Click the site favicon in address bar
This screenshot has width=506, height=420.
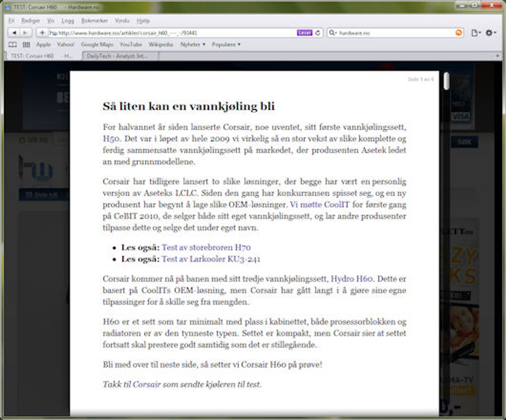click(53, 33)
